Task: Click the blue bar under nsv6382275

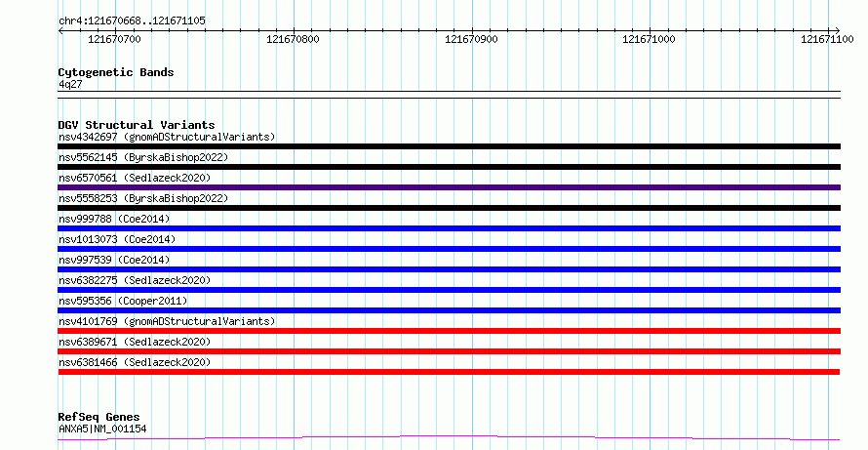Action: (x=449, y=290)
